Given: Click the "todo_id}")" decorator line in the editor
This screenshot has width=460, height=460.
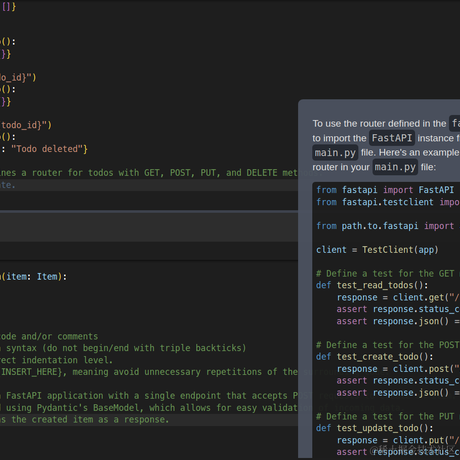Looking at the screenshot, I should coord(26,125).
